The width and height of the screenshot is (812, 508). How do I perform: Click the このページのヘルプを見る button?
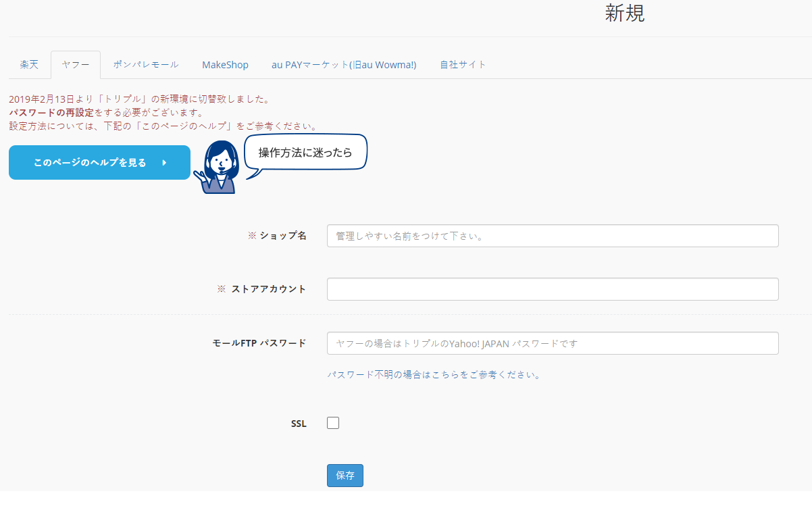(x=99, y=163)
